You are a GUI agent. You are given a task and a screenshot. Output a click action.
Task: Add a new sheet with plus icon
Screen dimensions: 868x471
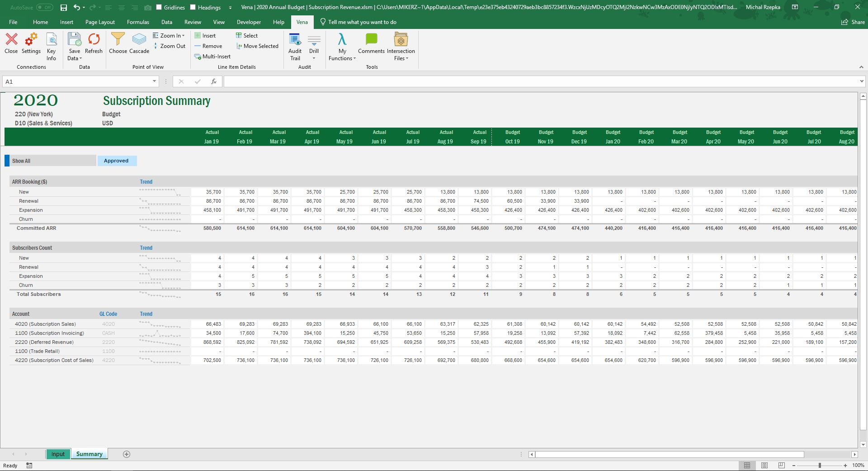[x=127, y=454]
